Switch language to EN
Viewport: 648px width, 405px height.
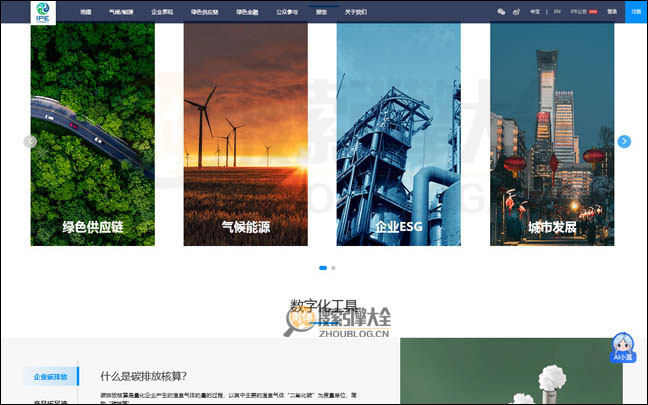click(x=557, y=12)
